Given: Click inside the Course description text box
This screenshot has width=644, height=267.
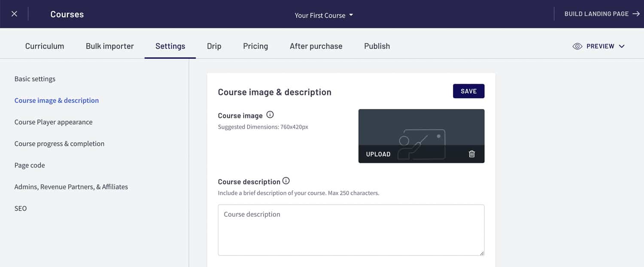Looking at the screenshot, I should 350,229.
